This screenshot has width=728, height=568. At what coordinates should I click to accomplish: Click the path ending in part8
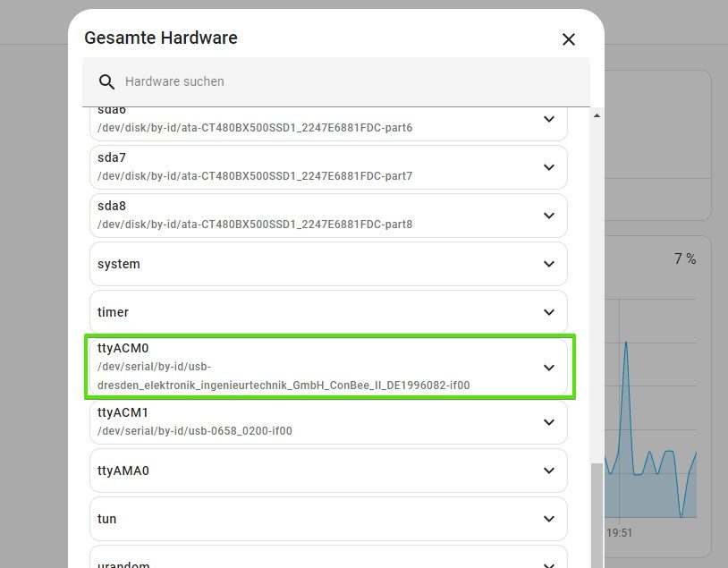255,225
